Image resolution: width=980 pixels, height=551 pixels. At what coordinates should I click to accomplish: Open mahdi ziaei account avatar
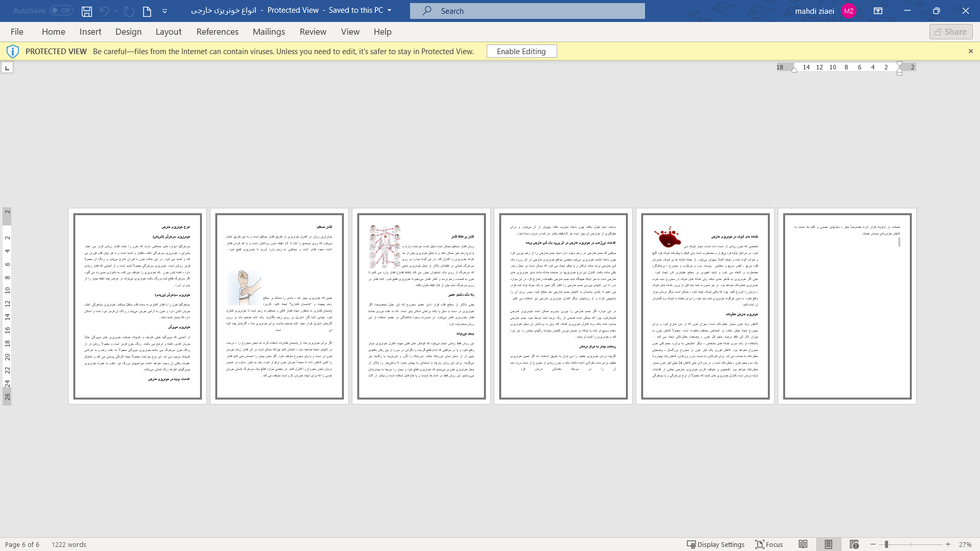click(849, 11)
